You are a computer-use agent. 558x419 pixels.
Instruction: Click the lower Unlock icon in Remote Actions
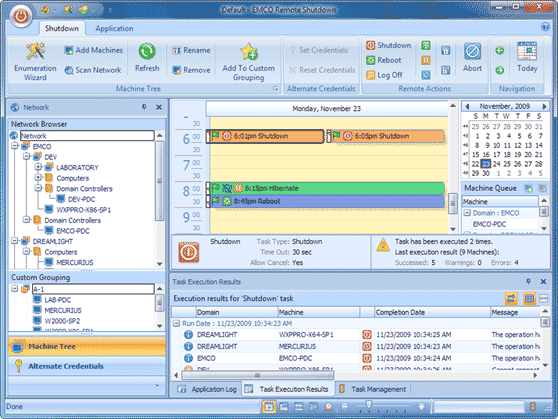pos(446,70)
